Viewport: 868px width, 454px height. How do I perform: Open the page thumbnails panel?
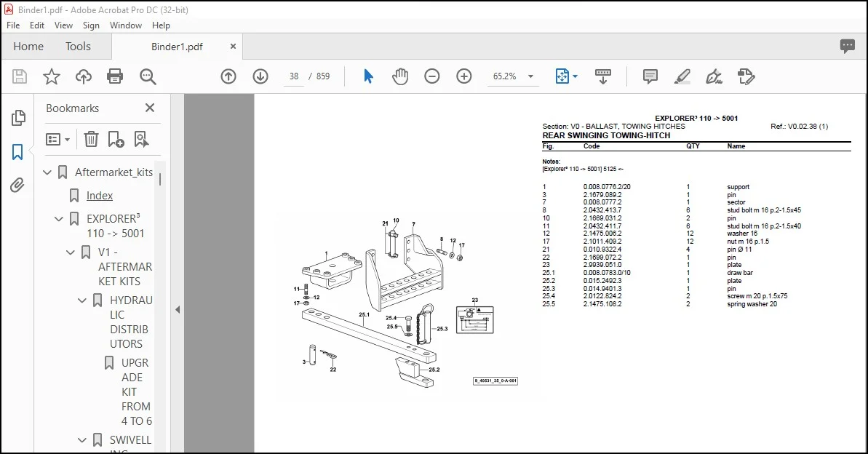pyautogui.click(x=17, y=117)
